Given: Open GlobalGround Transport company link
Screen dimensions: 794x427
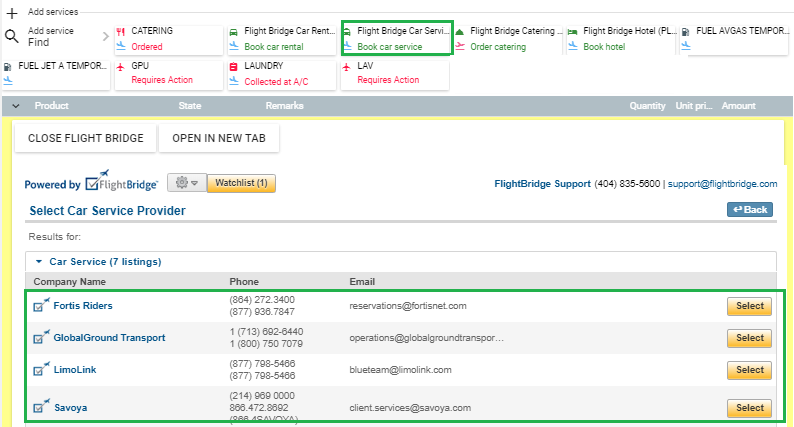Looking at the screenshot, I should click(x=109, y=337).
